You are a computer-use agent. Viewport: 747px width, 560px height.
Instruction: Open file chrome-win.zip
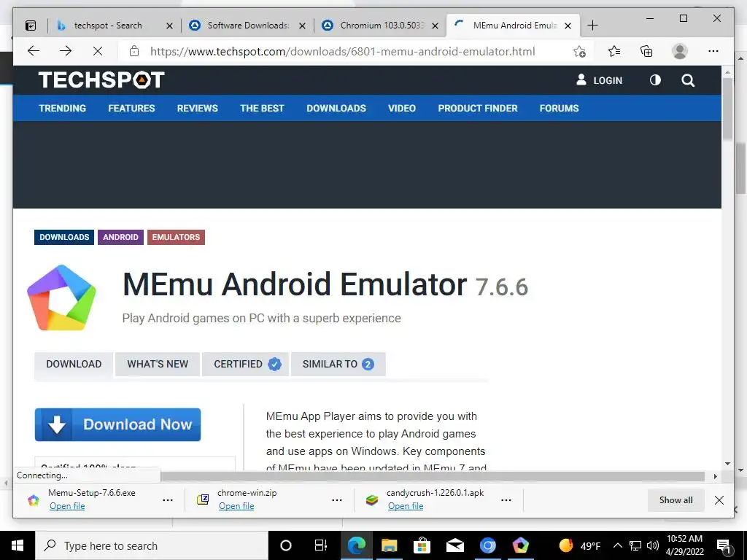click(x=236, y=506)
